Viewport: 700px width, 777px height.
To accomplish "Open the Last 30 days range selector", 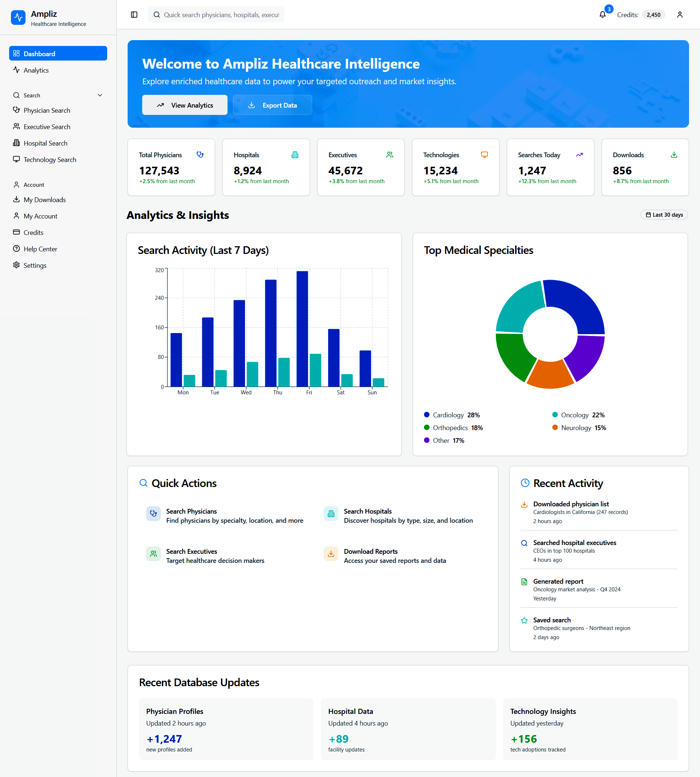I will (x=664, y=215).
